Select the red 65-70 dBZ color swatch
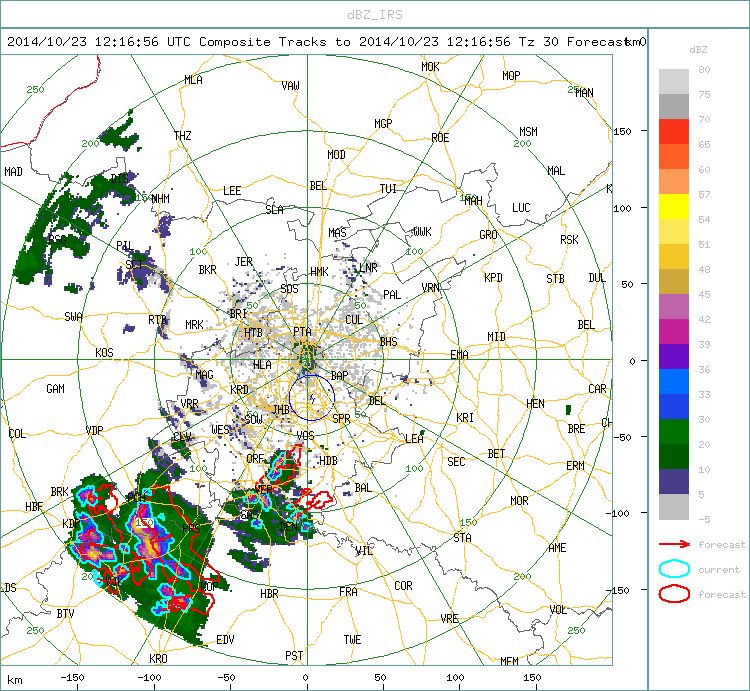 673,132
